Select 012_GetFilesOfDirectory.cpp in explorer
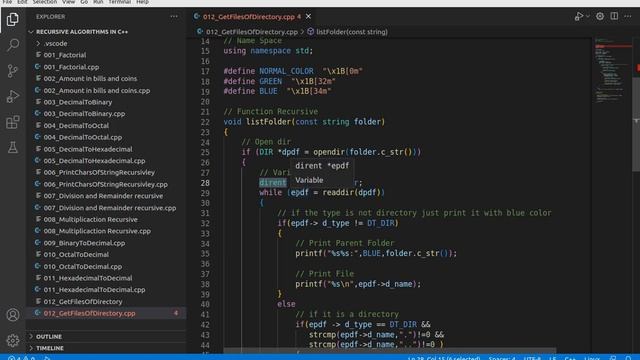This screenshot has width=640, height=360. pos(106,313)
